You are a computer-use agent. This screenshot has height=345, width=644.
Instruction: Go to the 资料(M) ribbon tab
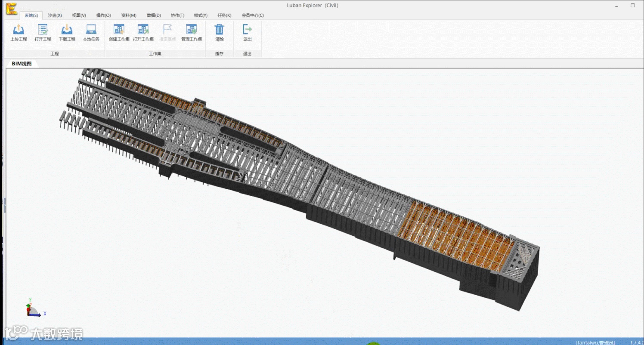tap(129, 15)
